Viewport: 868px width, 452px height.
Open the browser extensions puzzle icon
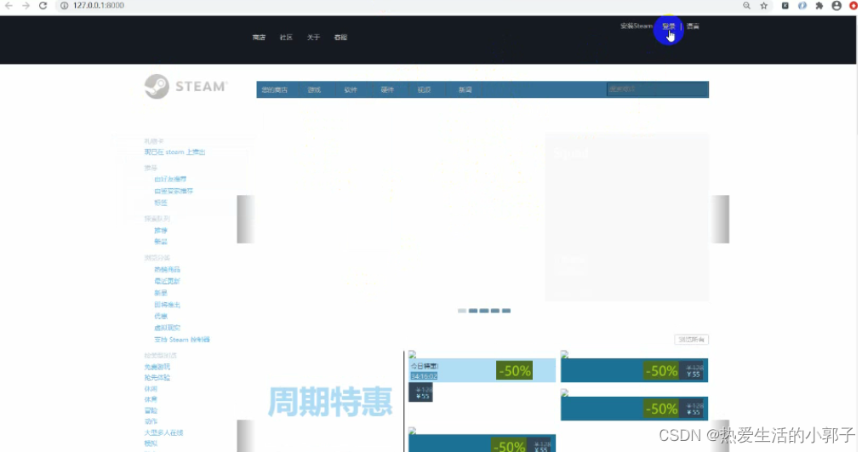point(819,6)
